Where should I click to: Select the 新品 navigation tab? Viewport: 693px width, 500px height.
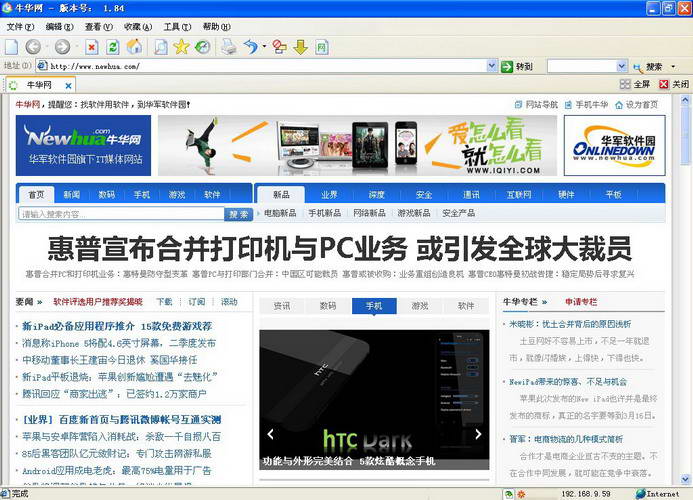pyautogui.click(x=281, y=195)
